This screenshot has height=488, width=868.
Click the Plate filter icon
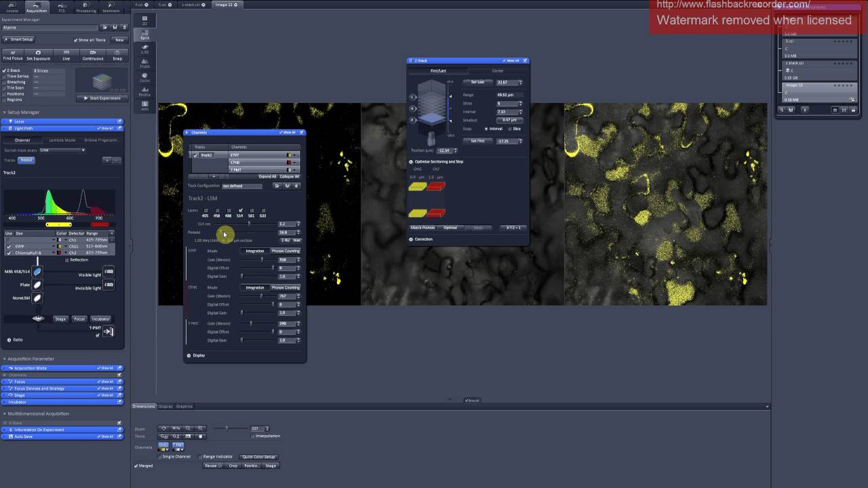click(37, 285)
